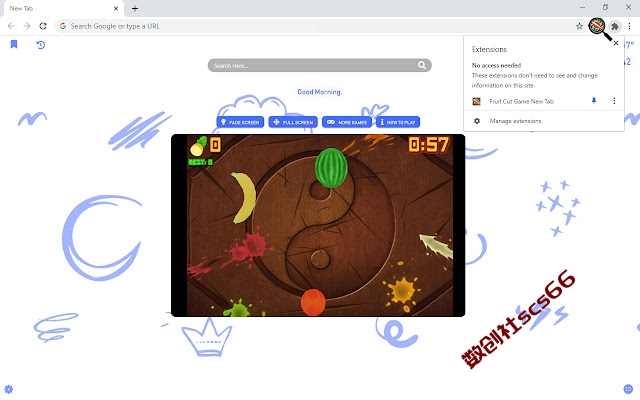Viewport: 640px width, 400px height.
Task: Slice the banana in the game
Action: 244,198
